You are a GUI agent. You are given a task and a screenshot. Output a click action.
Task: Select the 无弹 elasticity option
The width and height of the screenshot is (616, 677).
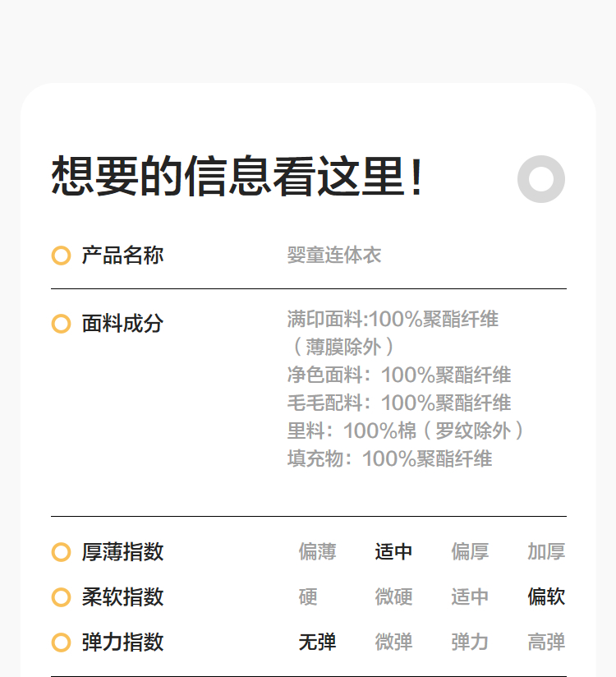(317, 642)
